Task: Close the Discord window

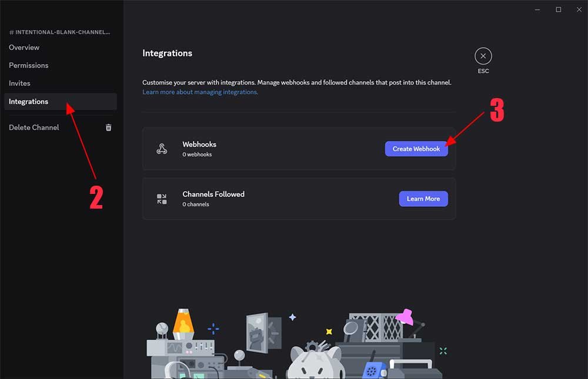Action: (x=579, y=9)
